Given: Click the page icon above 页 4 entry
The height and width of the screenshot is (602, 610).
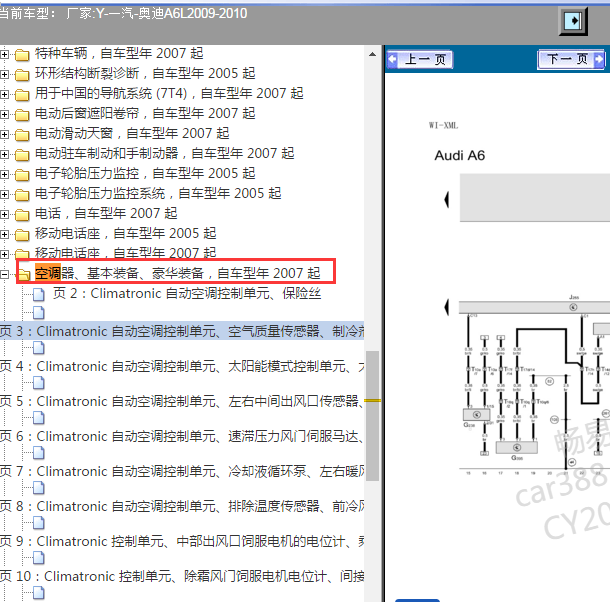Looking at the screenshot, I should [39, 348].
